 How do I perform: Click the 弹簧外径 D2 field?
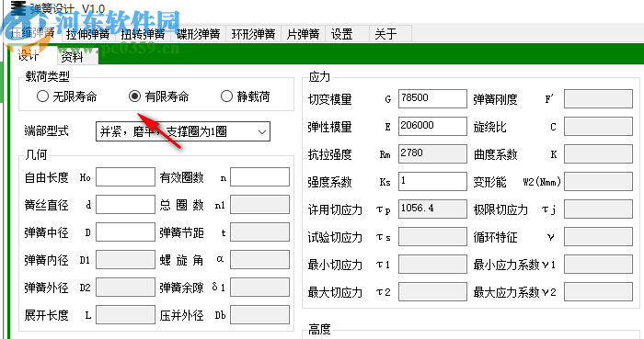125,288
